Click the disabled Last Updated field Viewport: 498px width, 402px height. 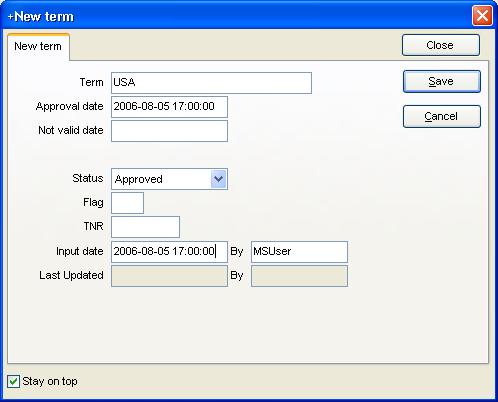coord(169,276)
